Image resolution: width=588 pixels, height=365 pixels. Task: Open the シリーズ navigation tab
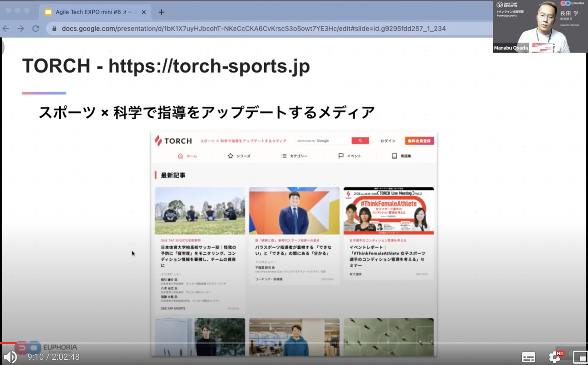pyautogui.click(x=239, y=156)
